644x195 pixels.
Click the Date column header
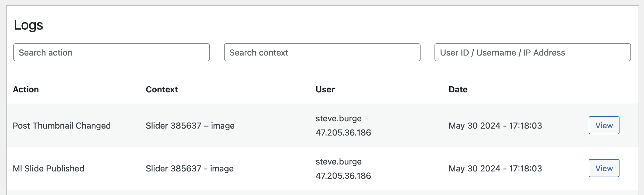coord(458,90)
